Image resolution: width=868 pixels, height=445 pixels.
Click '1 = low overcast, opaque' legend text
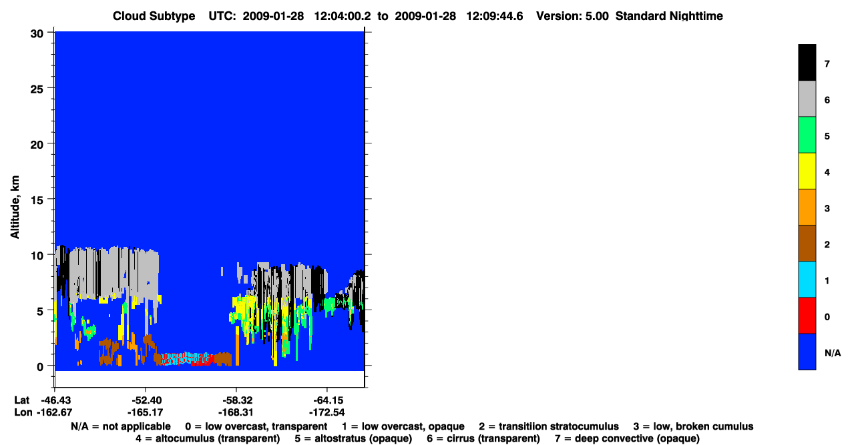tap(403, 426)
